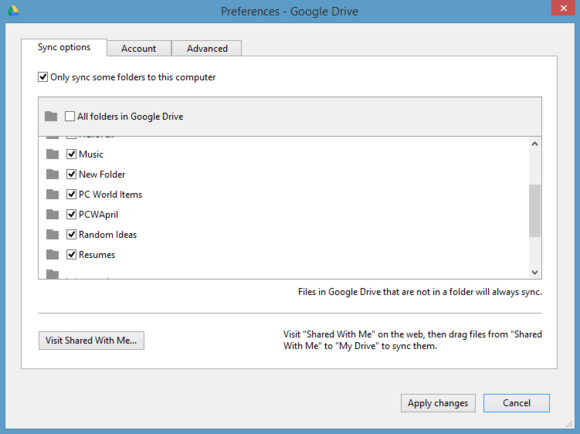The image size is (580, 434).
Task: Select the Random Ideas label
Action: 108,235
